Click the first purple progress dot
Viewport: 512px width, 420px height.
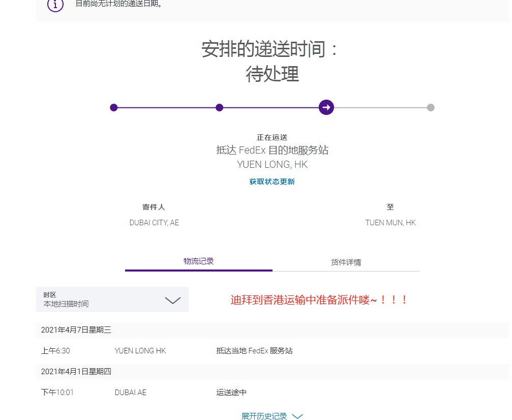113,107
